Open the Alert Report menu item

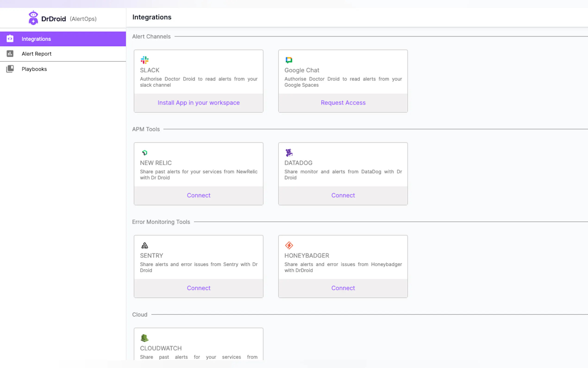click(x=63, y=54)
